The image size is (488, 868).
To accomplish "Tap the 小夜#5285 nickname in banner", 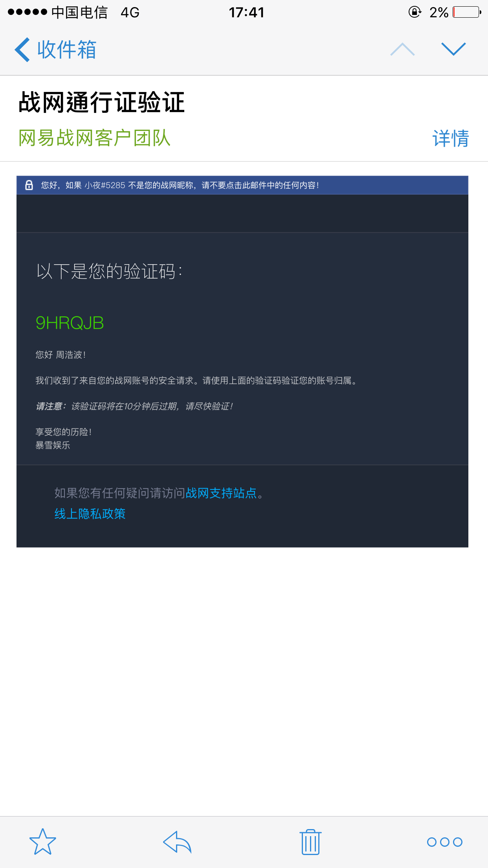I will 105,185.
